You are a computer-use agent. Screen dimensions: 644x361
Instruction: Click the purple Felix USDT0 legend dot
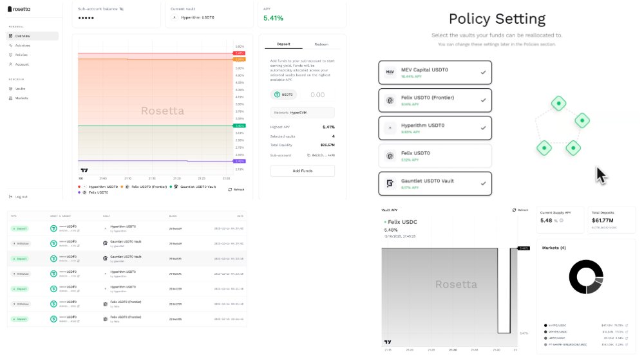(79, 192)
